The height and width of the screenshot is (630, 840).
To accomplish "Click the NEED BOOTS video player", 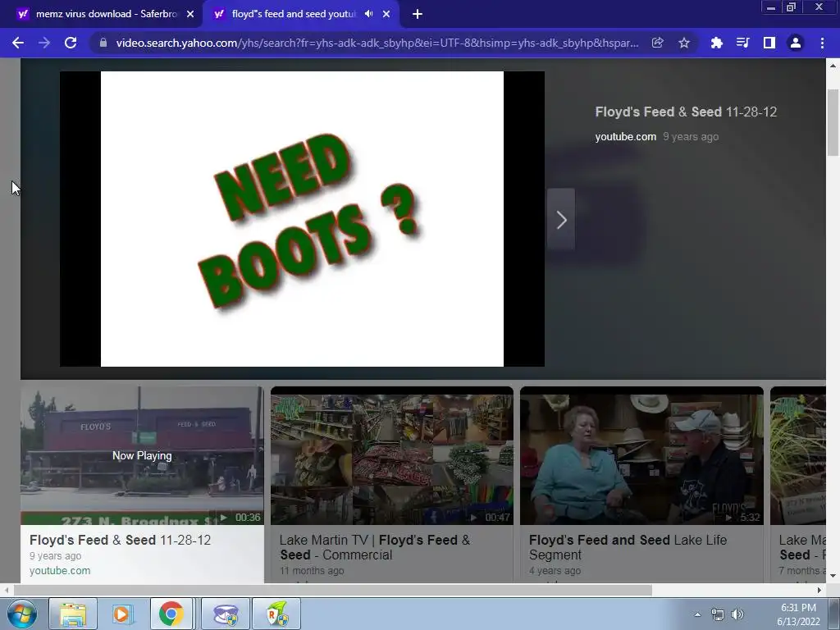I will (302, 219).
